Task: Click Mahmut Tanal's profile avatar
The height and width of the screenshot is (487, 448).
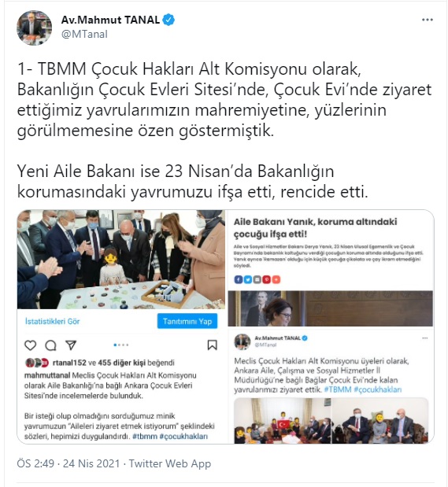Action: pyautogui.click(x=34, y=28)
